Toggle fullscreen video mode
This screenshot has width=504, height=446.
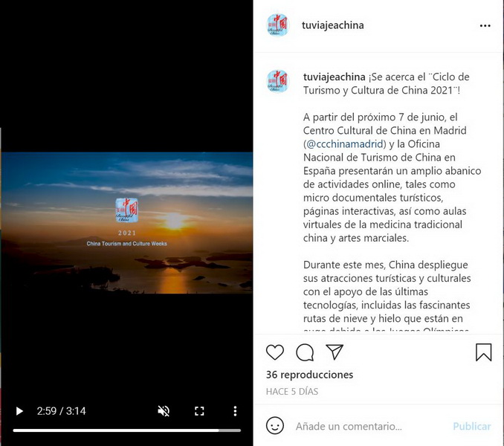click(199, 411)
